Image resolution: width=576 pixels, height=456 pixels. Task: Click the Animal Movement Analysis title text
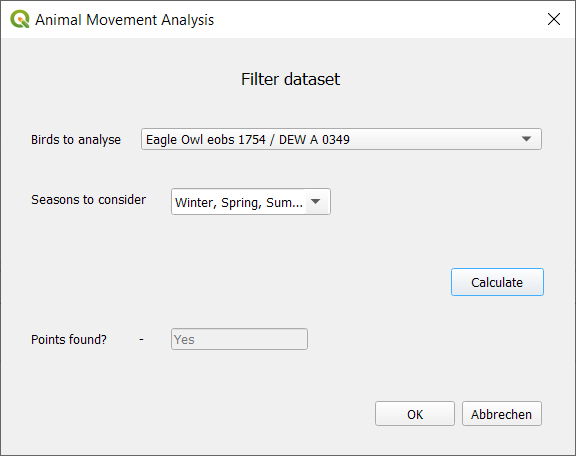[124, 20]
